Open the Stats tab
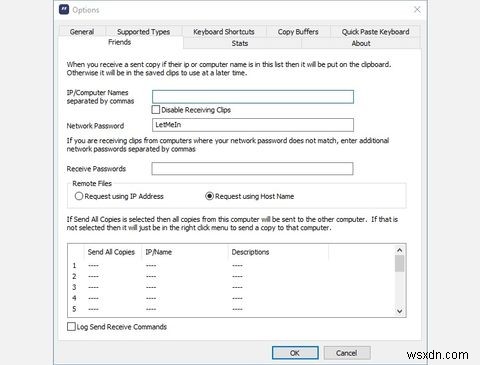Screen dimensions: 480x365 click(240, 43)
